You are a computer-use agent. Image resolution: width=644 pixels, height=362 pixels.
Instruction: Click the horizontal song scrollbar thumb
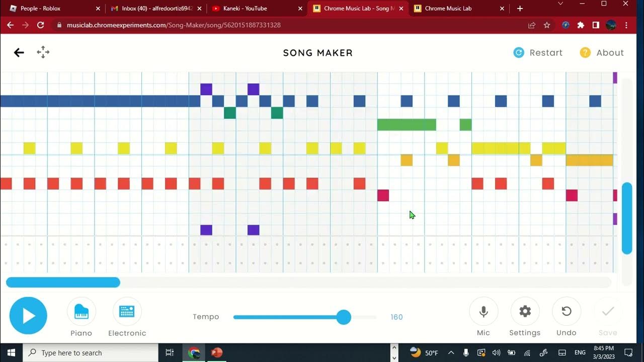point(63,283)
